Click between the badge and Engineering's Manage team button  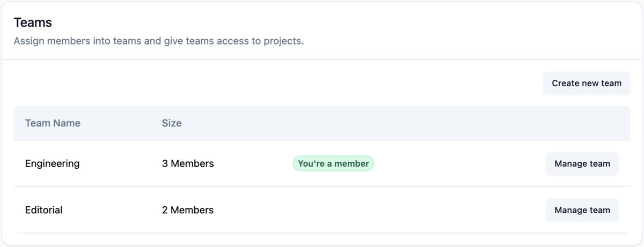pos(459,164)
